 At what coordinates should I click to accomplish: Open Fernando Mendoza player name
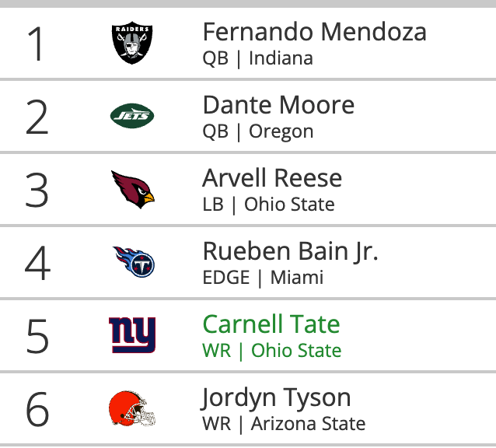pyautogui.click(x=314, y=32)
